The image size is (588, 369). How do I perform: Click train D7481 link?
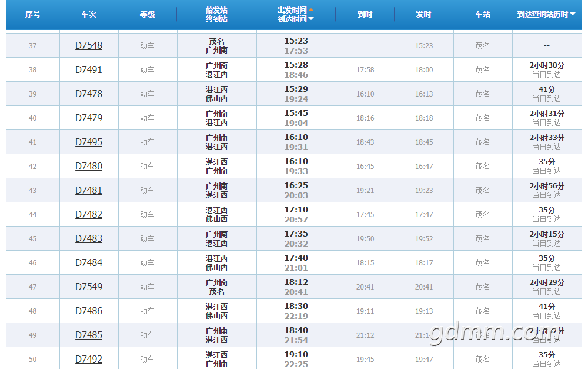(x=89, y=190)
